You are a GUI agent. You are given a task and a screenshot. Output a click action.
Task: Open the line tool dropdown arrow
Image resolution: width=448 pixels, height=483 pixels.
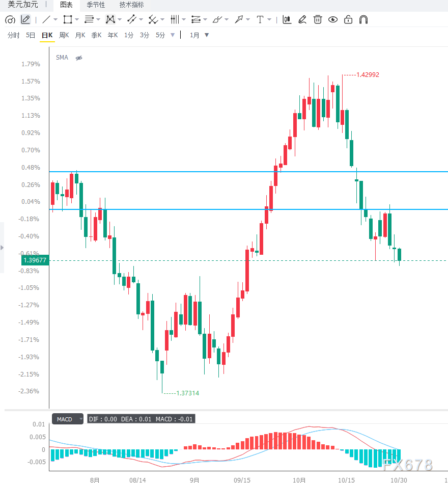click(55, 20)
